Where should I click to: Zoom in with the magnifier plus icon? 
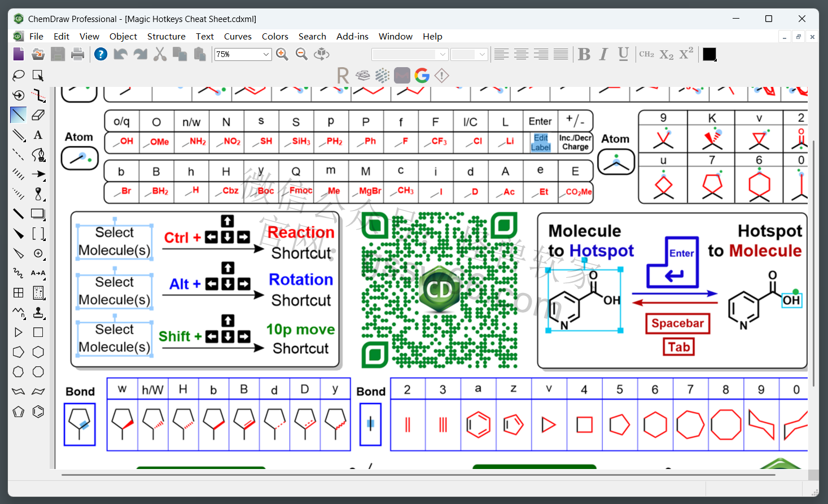tap(282, 54)
